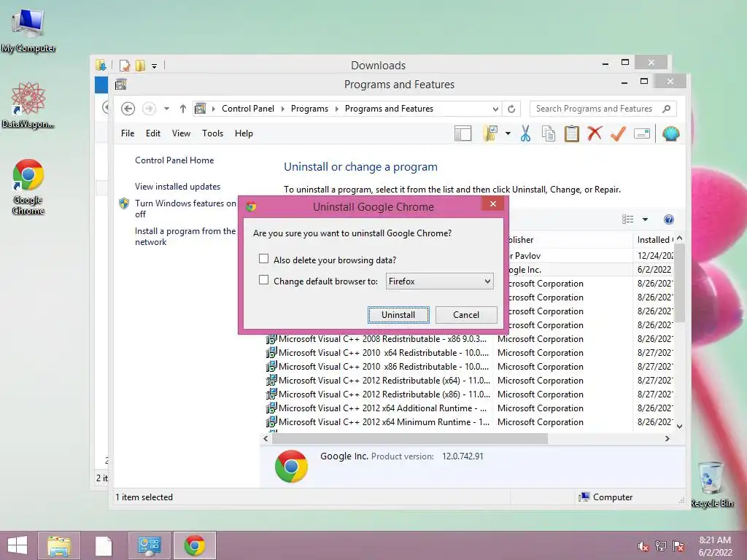The height and width of the screenshot is (560, 747).
Task: Click the blue Help question mark icon
Action: point(669,219)
